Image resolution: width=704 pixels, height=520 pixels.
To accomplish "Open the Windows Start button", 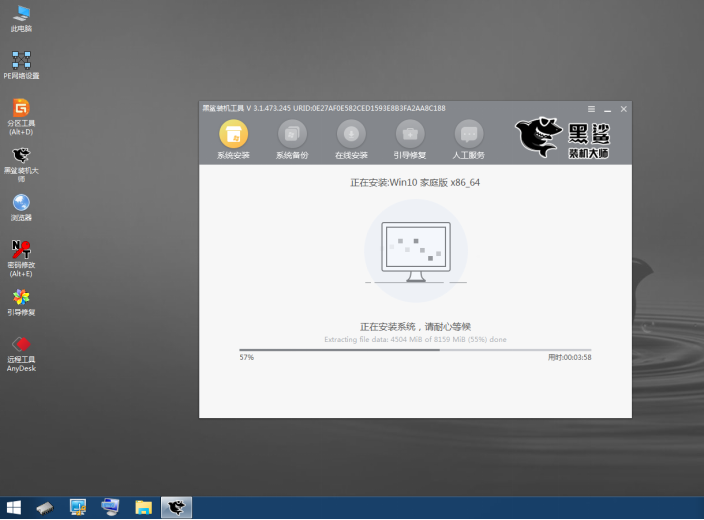I will 14,508.
